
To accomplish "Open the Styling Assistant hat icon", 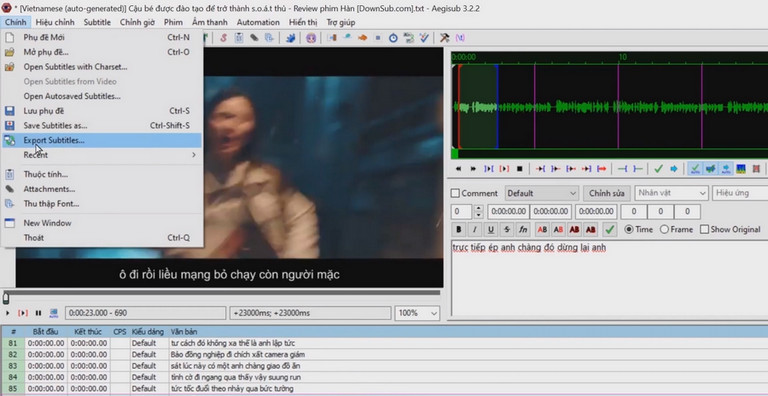I will (347, 38).
